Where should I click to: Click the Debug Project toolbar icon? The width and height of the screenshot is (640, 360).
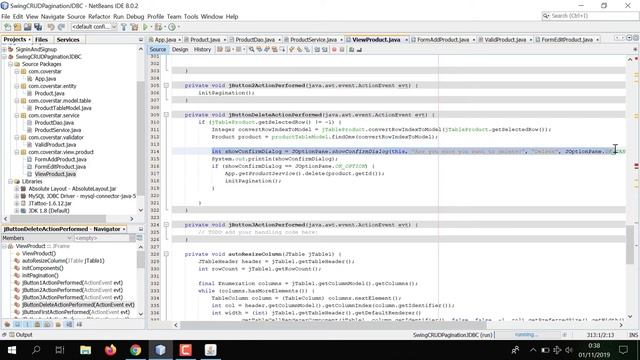[x=158, y=27]
